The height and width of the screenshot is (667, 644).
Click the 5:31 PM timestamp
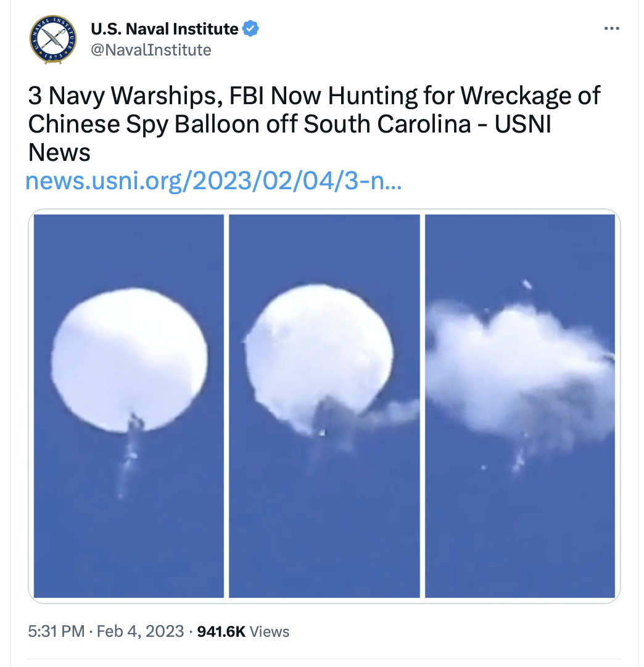point(56,631)
